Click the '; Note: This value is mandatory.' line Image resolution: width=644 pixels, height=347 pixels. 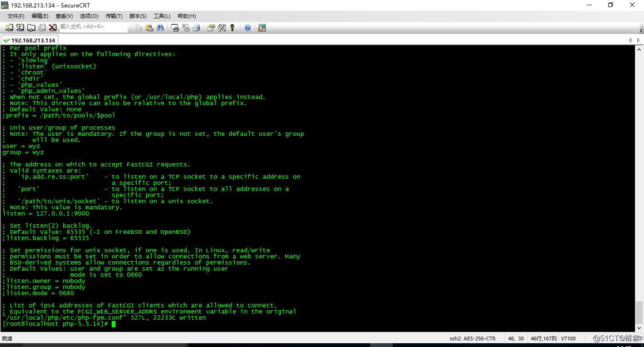63,207
